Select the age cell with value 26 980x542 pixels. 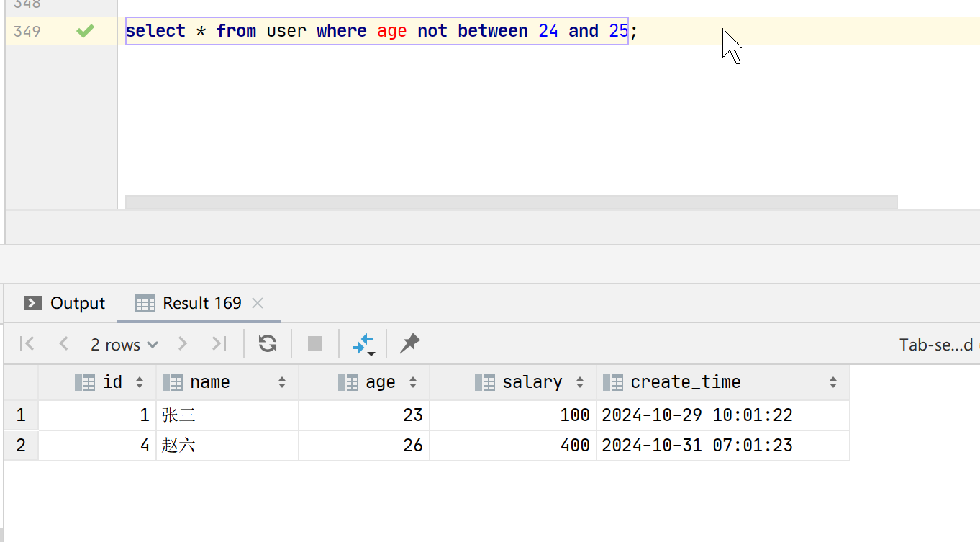pos(364,446)
